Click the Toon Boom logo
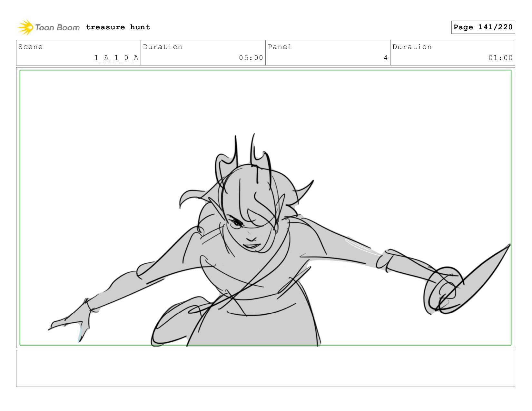Screen dimensions: 532x411 point(48,27)
